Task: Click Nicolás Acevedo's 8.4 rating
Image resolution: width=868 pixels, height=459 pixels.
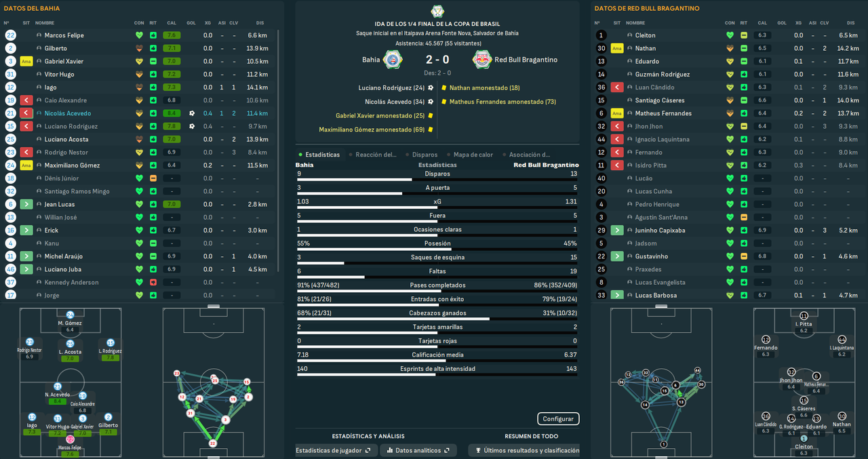Action: 172,113
